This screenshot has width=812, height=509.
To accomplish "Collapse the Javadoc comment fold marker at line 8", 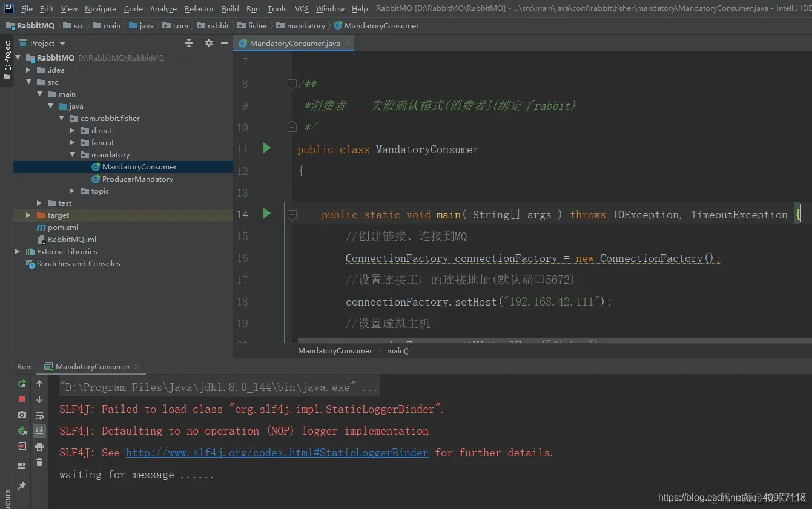I will pos(292,84).
